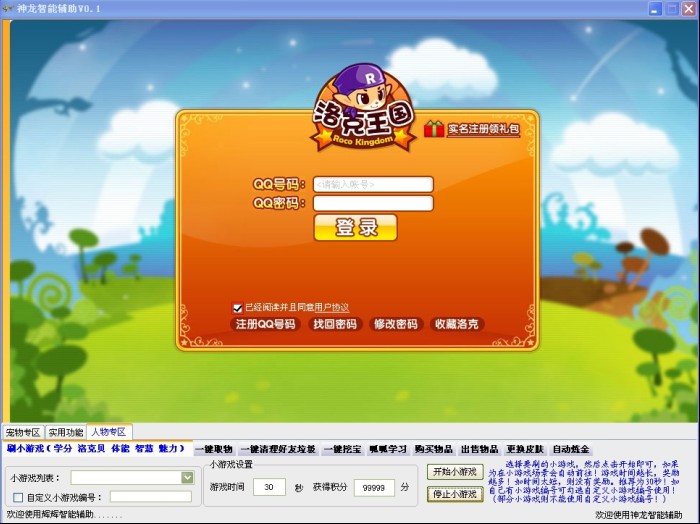Enable the 自定义小游戏编号 checkbox
This screenshot has width=700, height=524.
pos(18,497)
